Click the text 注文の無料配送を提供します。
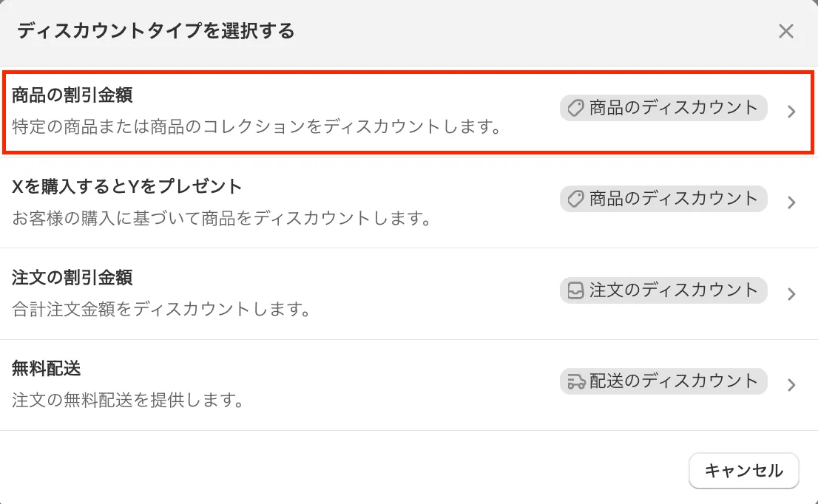818x504 pixels. [x=128, y=401]
